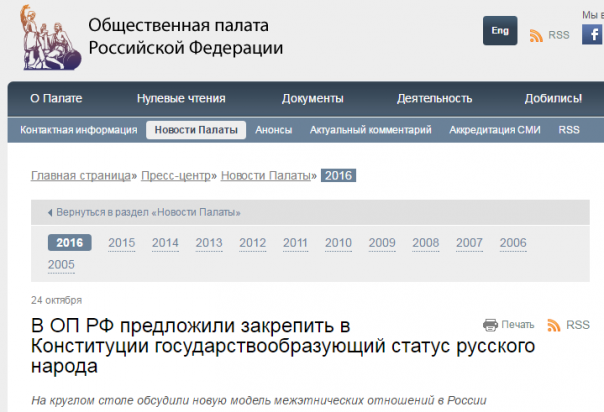This screenshot has width=604, height=412.
Task: Filter news by year 2013
Action: [209, 243]
